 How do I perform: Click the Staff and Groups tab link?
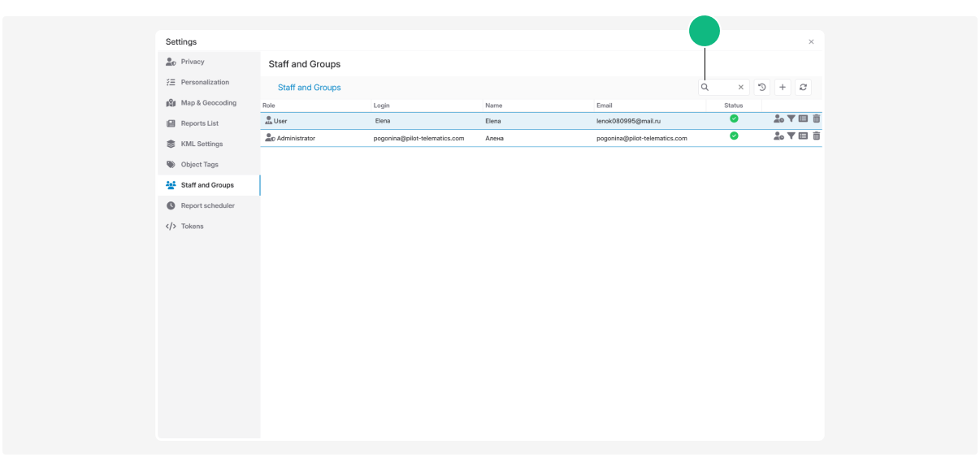(x=310, y=88)
